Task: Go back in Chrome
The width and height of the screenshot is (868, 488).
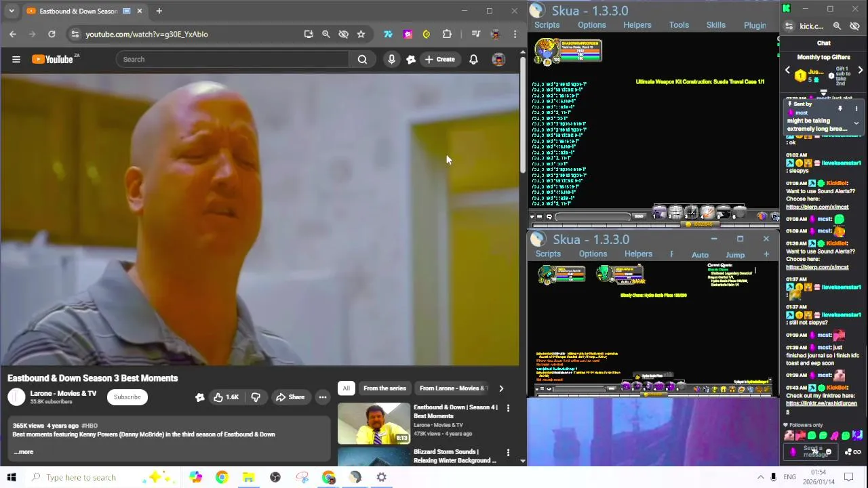Action: click(x=13, y=34)
